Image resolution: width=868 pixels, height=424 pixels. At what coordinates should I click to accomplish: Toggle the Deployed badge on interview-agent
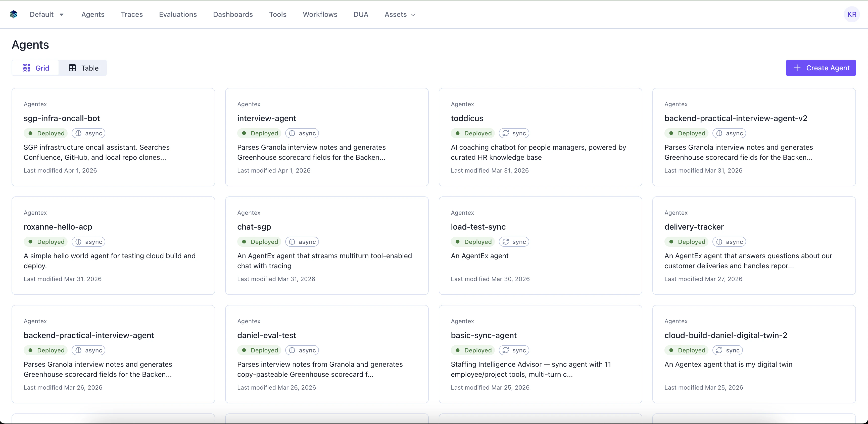[259, 133]
